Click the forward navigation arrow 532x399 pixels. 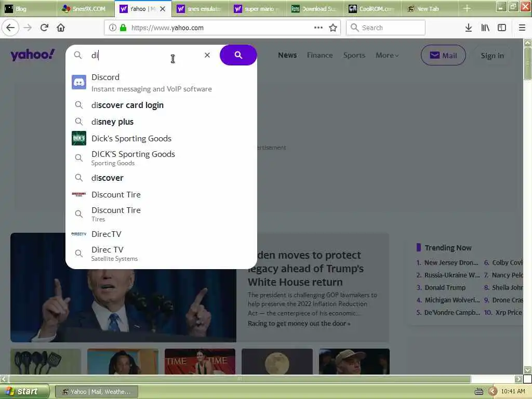pos(28,28)
